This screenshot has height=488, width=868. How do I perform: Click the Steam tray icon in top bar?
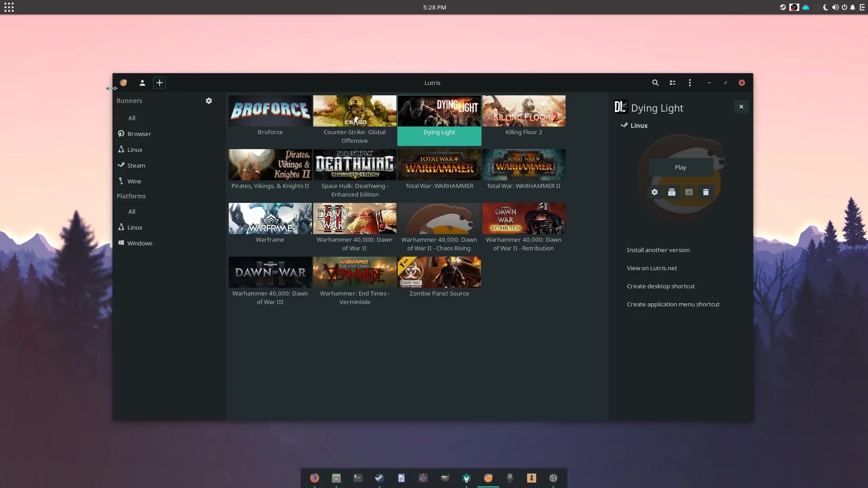click(783, 7)
